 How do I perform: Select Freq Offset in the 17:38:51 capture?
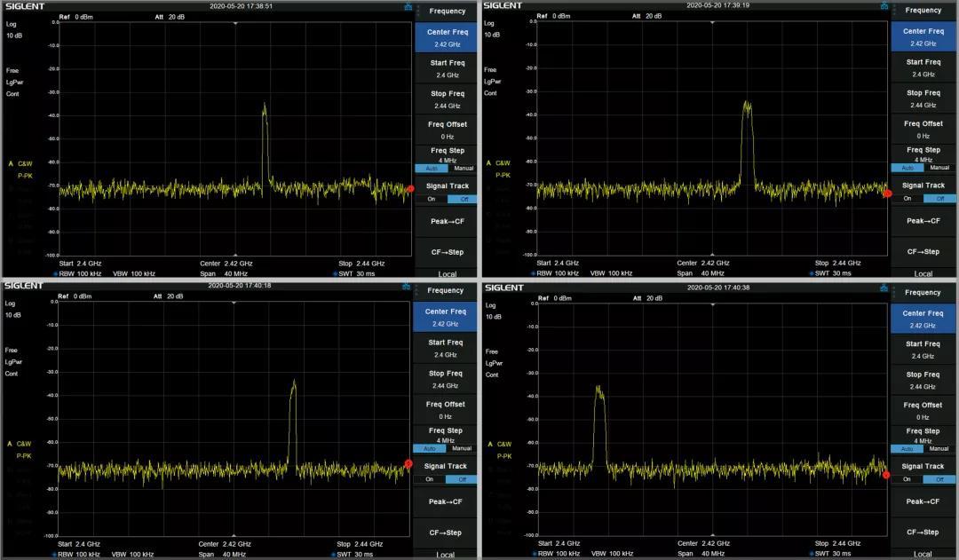(447, 130)
